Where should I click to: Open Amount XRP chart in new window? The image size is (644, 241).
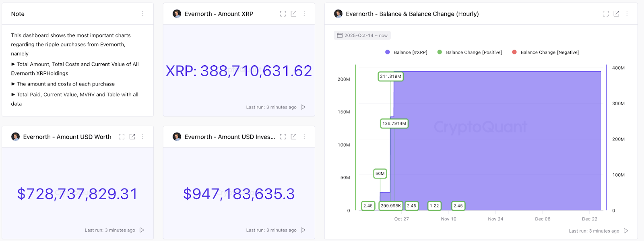click(294, 14)
